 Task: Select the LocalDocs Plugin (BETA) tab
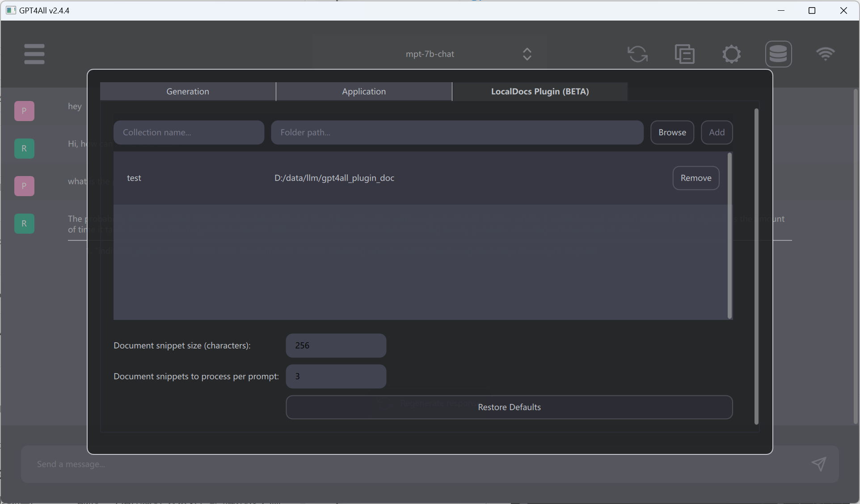[540, 91]
